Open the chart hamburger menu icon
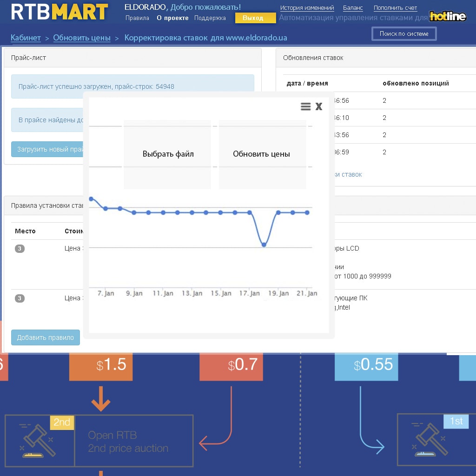The image size is (476, 476). pos(305,106)
